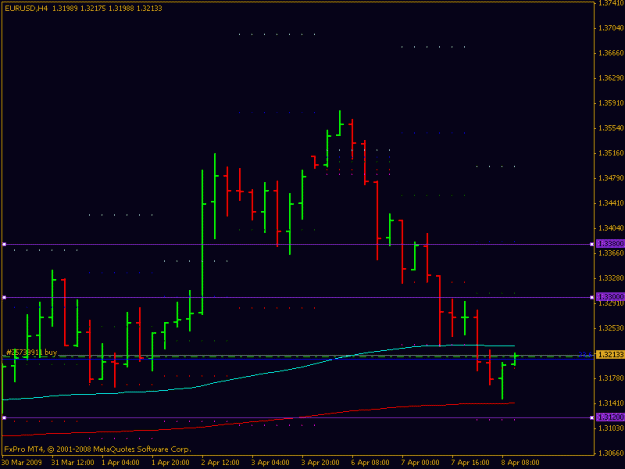Click the 1.31780 price axis value
This screenshot has height=469, width=625.
(611, 378)
